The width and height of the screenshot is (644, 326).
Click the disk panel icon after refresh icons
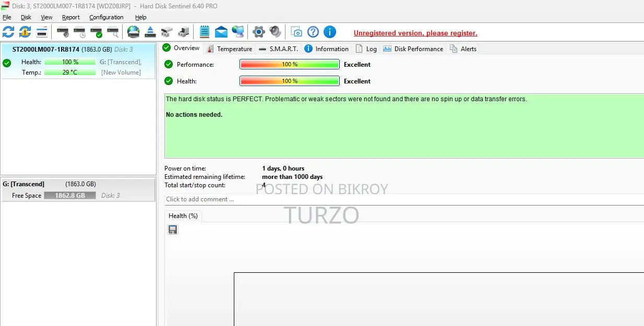click(42, 32)
